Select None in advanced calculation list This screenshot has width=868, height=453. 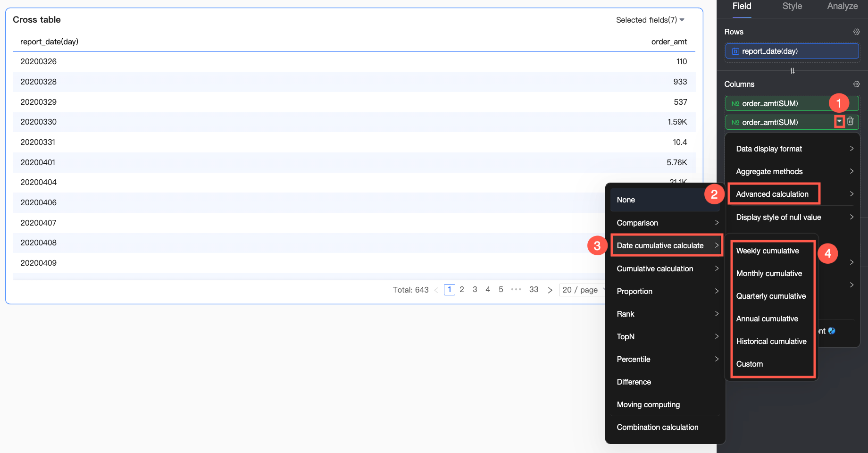point(665,200)
